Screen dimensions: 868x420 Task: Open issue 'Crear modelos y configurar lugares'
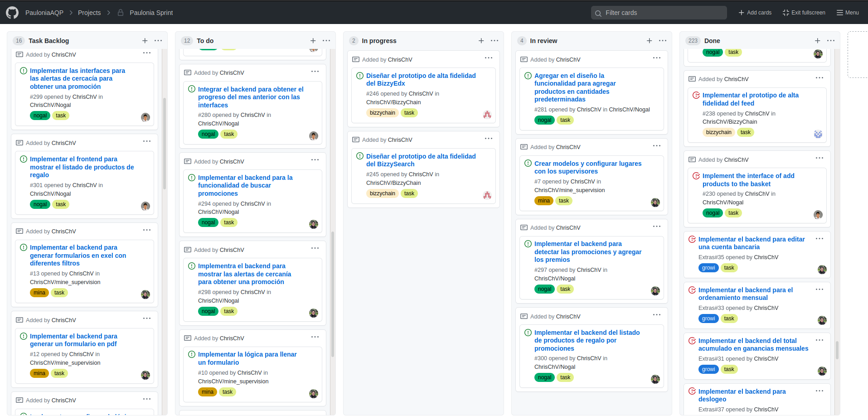coord(588,167)
